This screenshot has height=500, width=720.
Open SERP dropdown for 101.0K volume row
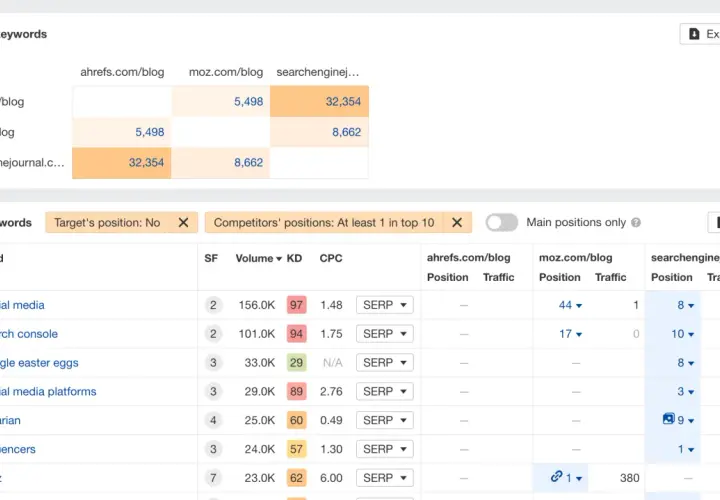coord(385,334)
